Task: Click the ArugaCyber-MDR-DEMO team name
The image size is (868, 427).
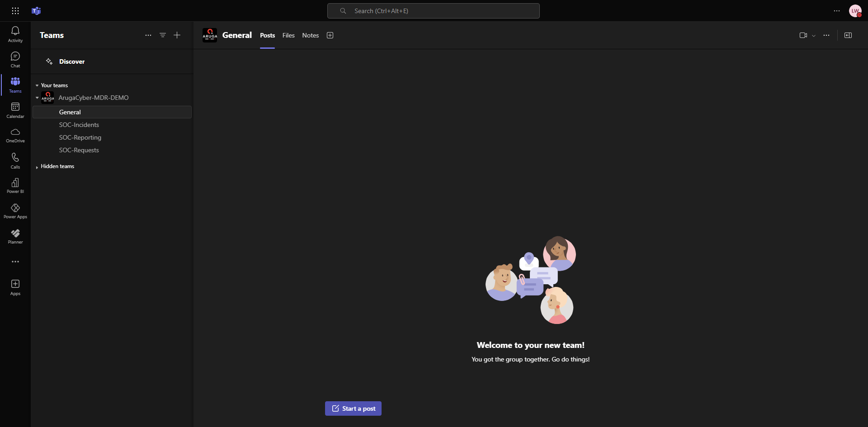Action: pos(94,98)
